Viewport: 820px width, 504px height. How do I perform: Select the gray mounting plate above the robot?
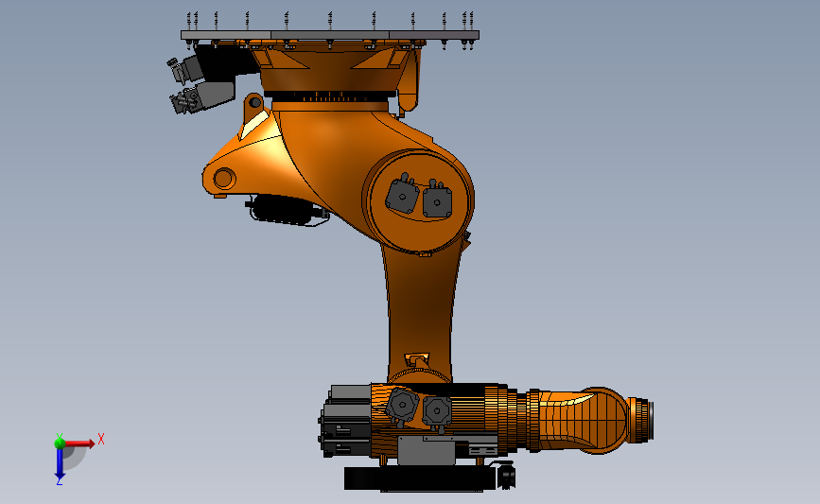[330, 35]
